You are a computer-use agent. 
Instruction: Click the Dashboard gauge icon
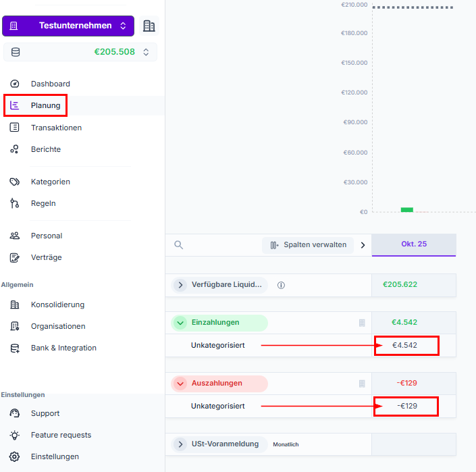point(15,84)
